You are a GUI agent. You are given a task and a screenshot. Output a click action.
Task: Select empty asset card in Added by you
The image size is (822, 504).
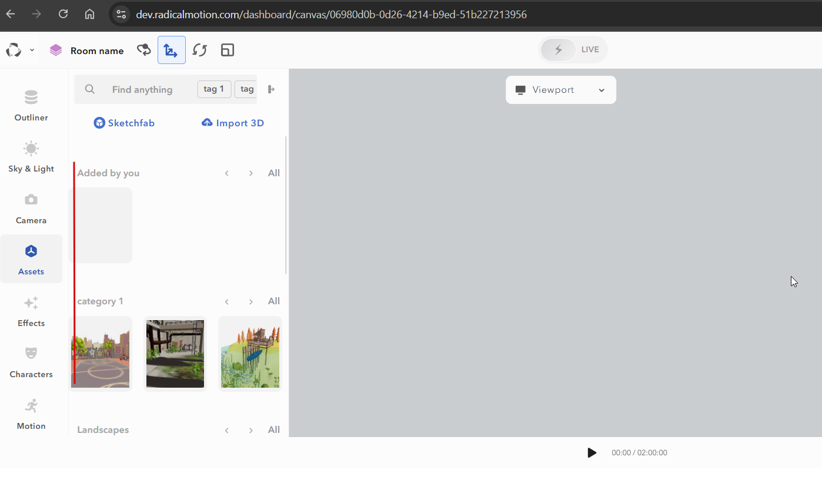[x=101, y=225]
